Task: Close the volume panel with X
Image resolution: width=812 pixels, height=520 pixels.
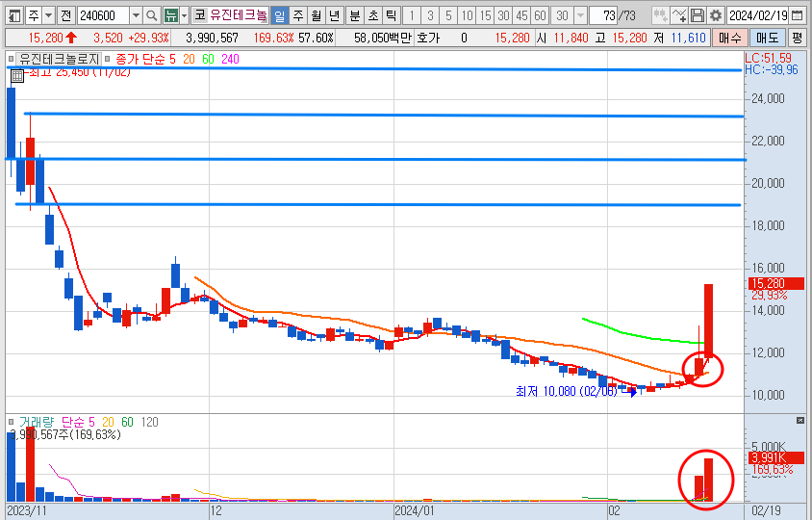Action: click(800, 420)
